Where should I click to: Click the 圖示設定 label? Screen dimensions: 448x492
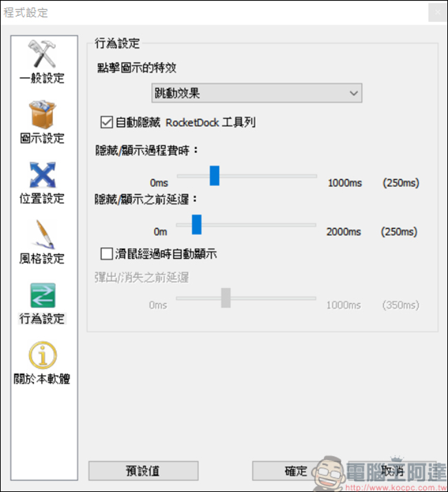coord(42,139)
